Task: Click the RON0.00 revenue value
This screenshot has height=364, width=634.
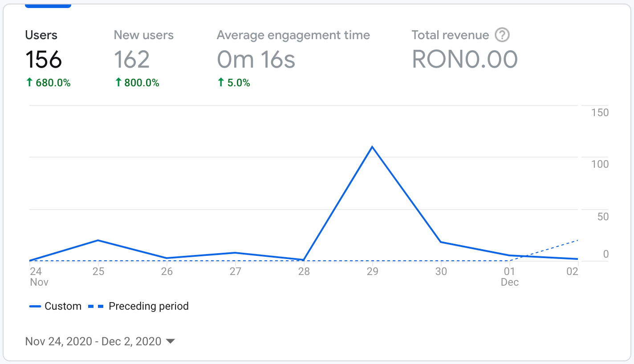Action: coord(464,59)
